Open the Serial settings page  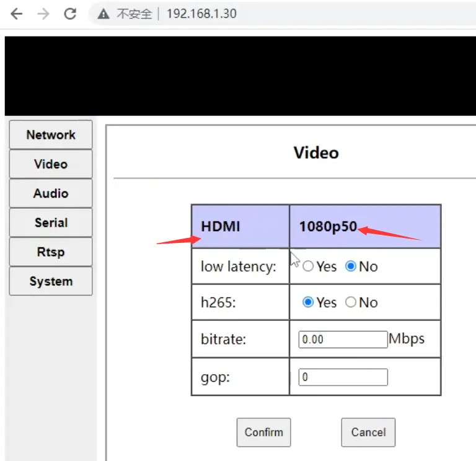tap(51, 222)
